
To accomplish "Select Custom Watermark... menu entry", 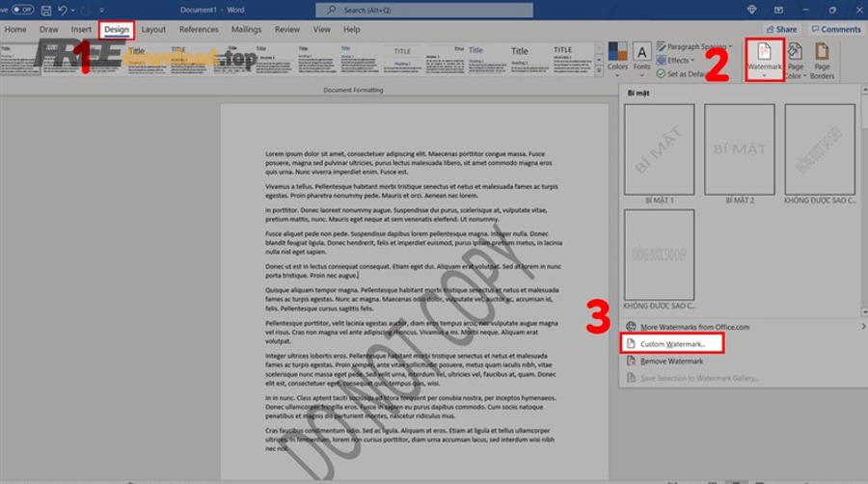I will [x=672, y=344].
